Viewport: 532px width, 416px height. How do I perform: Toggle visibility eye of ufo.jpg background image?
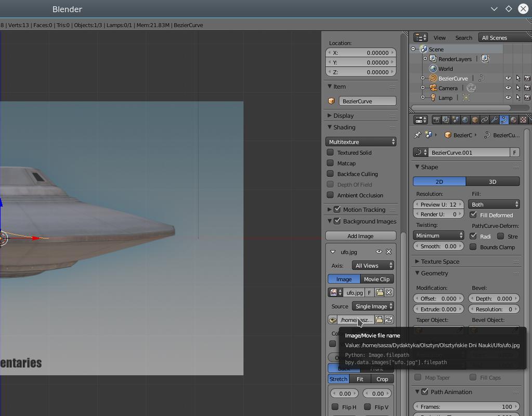tap(379, 251)
